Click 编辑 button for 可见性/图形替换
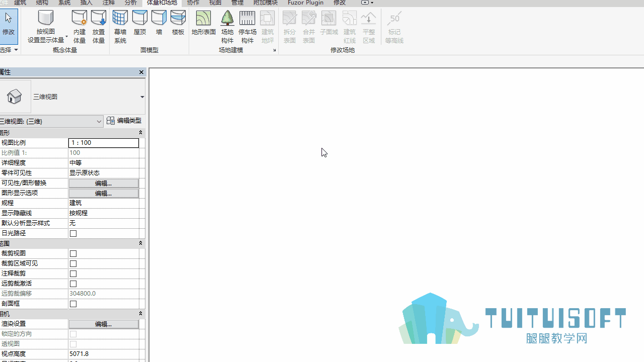644x362 pixels. 104,183
